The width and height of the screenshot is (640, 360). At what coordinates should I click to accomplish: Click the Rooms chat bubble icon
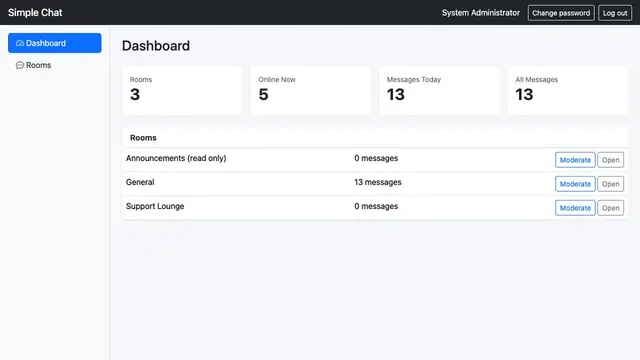click(x=20, y=65)
